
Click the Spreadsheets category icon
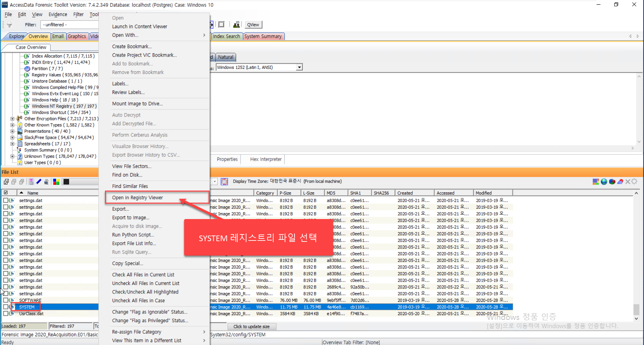tap(20, 144)
